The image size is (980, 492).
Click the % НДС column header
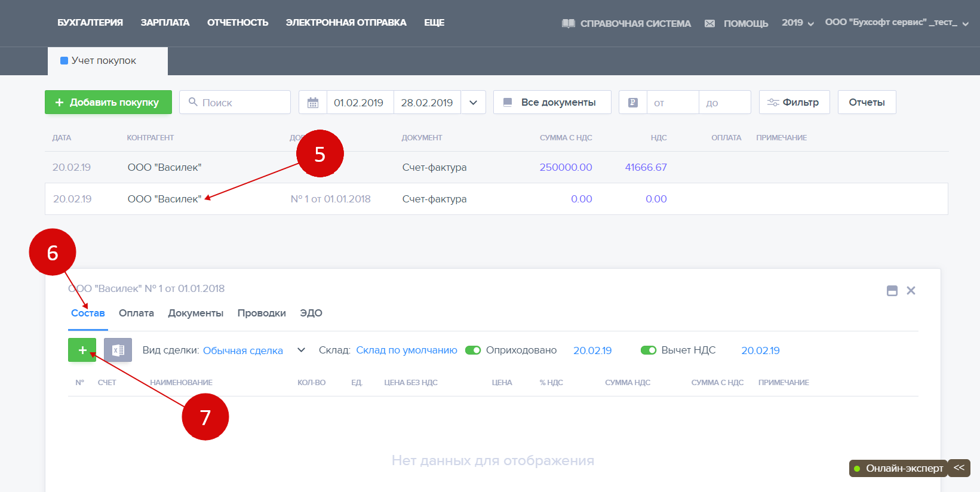[551, 383]
